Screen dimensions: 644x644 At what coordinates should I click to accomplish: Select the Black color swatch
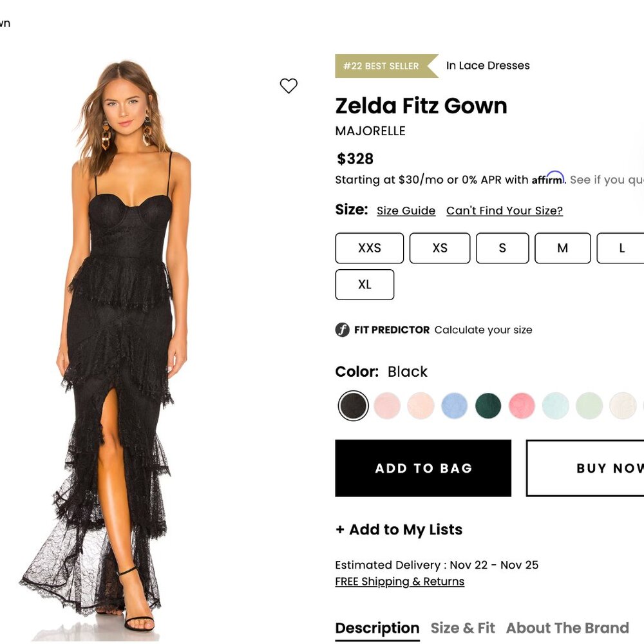tap(353, 406)
